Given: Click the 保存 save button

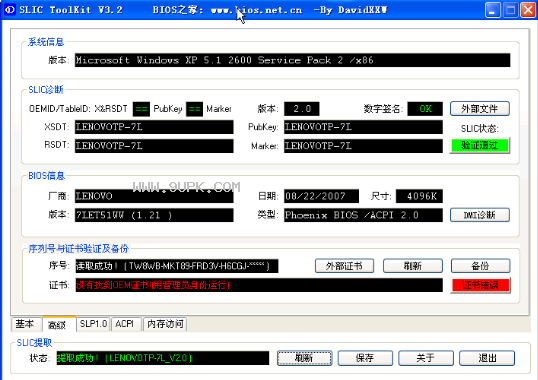Looking at the screenshot, I should coord(365,358).
